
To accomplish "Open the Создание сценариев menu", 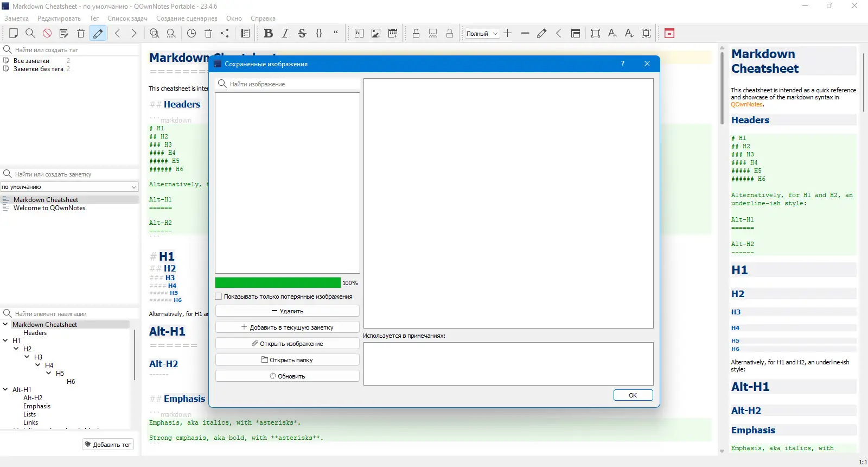I will coord(187,18).
